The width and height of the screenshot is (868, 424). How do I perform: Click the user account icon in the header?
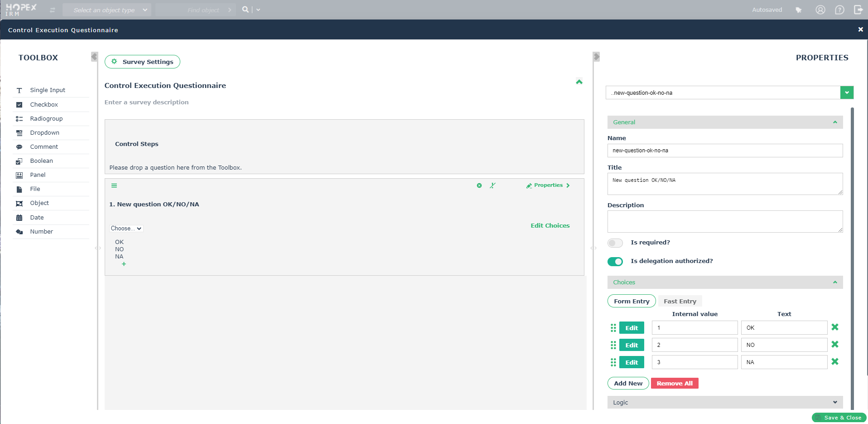click(x=820, y=10)
